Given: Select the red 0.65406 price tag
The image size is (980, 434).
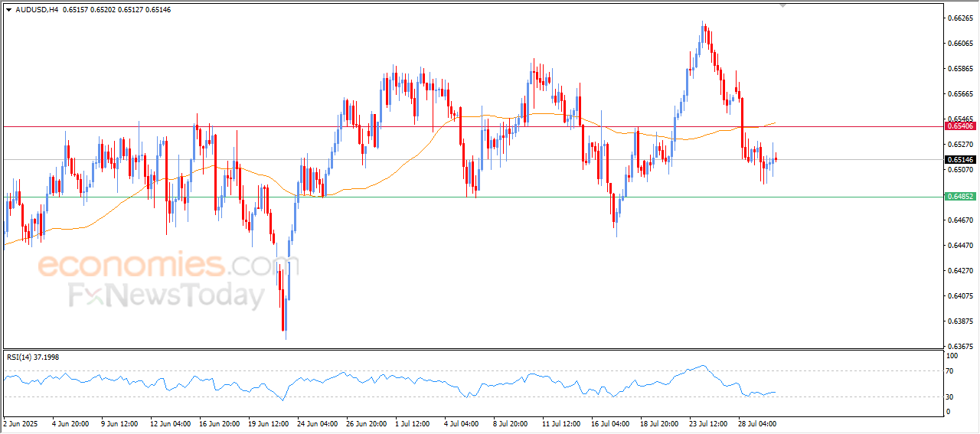Looking at the screenshot, I should point(960,126).
